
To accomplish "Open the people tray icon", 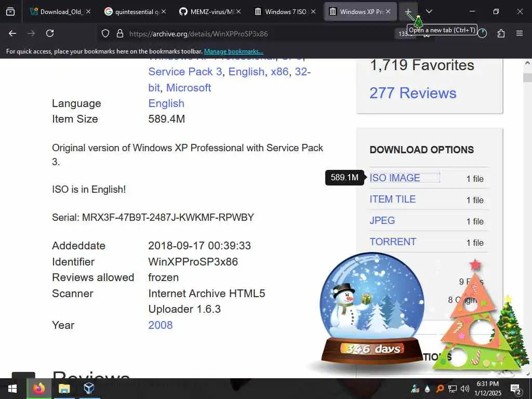I will point(415,389).
